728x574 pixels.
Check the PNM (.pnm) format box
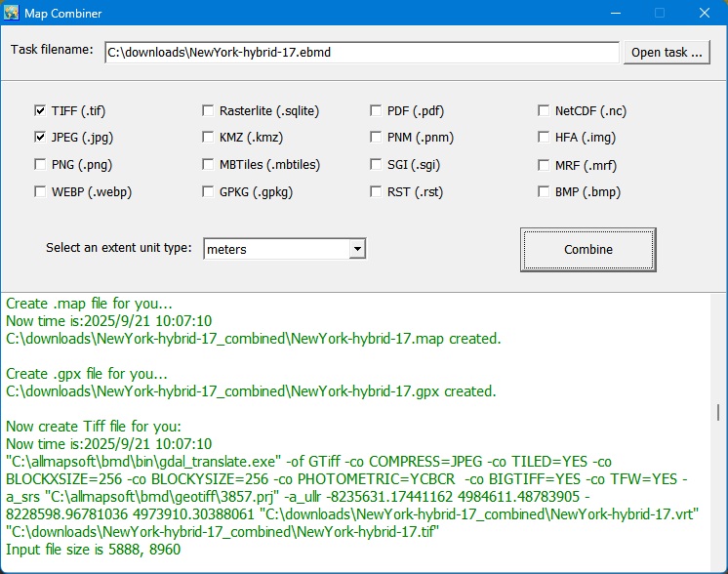tap(377, 139)
